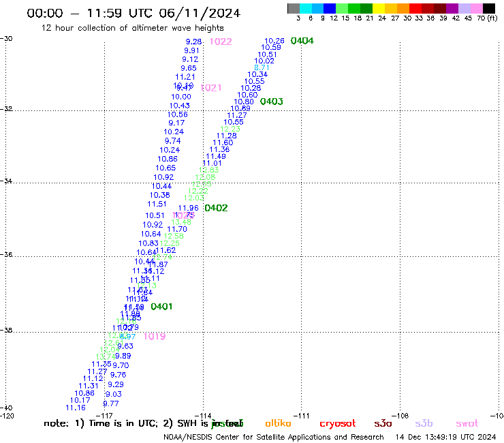504x443 pixels.
Task: Click the longitude axis label -108
Action: pyautogui.click(x=400, y=416)
